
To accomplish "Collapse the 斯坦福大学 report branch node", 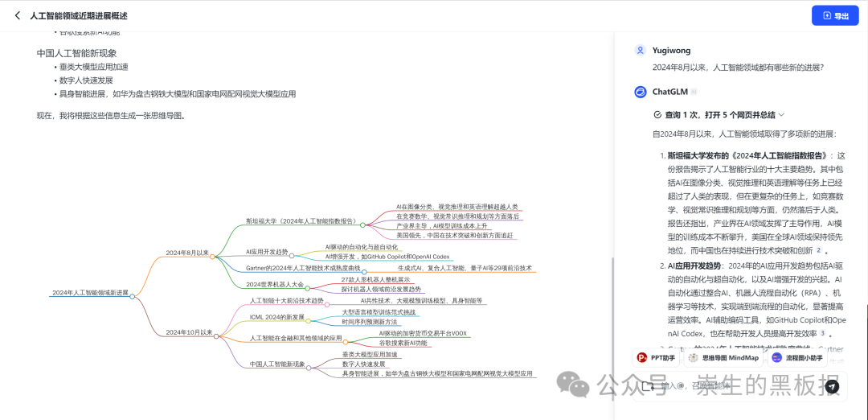I will pyautogui.click(x=362, y=225).
